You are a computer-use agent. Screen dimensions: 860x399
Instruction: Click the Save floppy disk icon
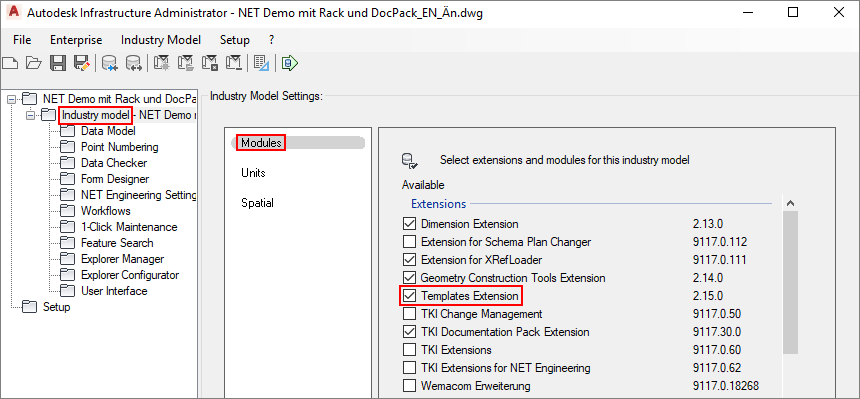click(58, 63)
